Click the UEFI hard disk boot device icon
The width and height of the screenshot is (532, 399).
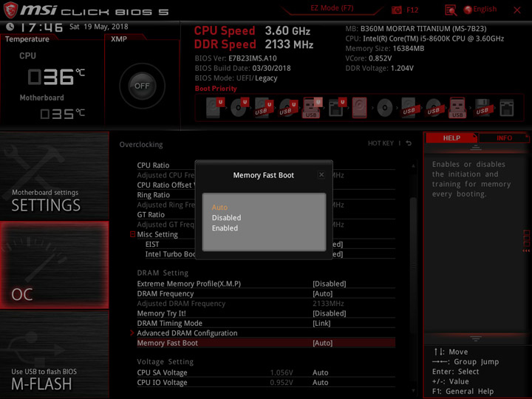point(215,108)
